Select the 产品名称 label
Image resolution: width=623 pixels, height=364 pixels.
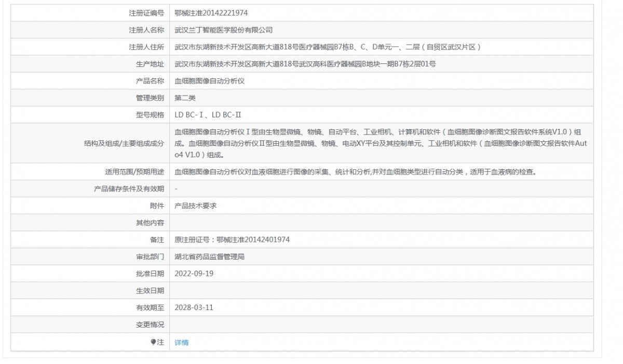(x=150, y=81)
